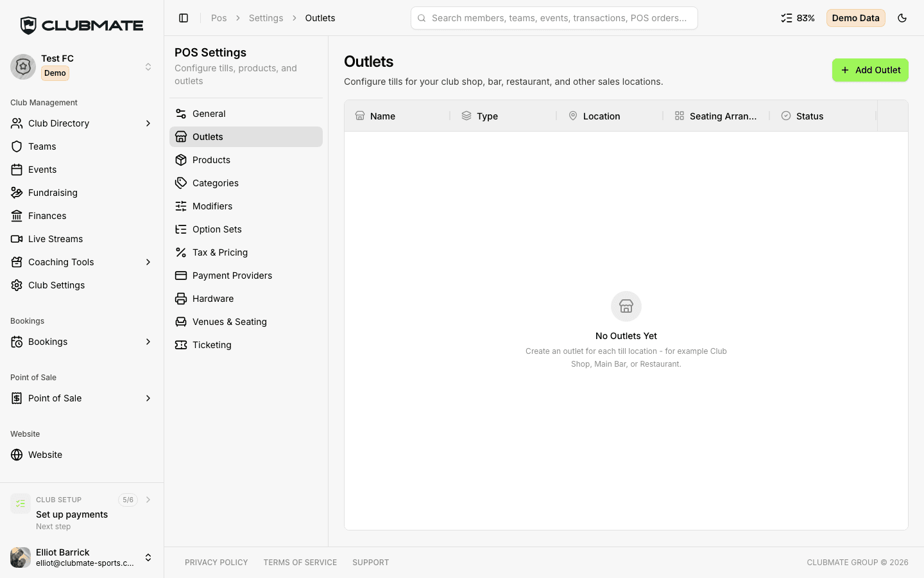The width and height of the screenshot is (924, 578).
Task: Open Club Directory in sidebar
Action: pyautogui.click(x=82, y=123)
